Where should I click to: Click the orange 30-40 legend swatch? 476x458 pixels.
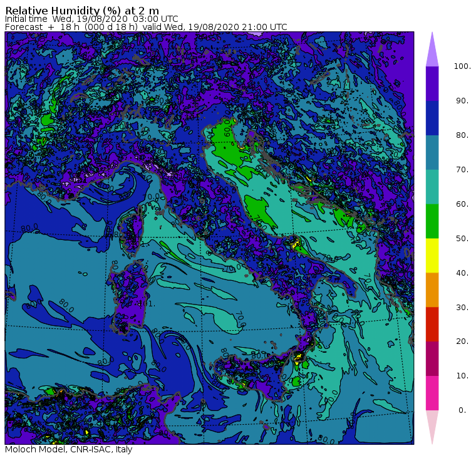[x=432, y=290]
